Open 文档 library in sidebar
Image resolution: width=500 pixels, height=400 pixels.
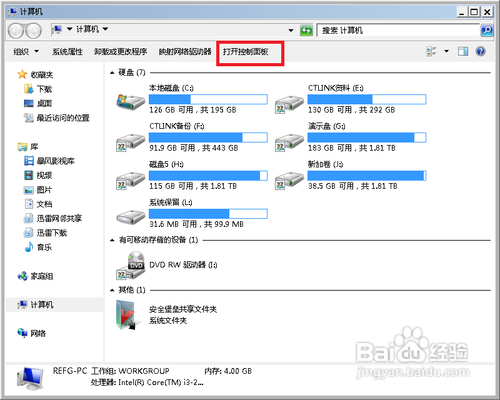[x=44, y=204]
